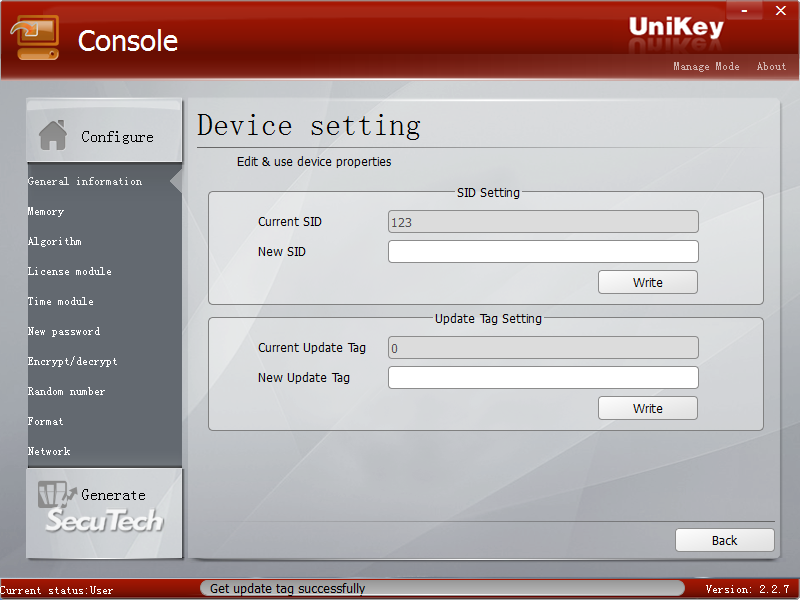Click 'Get update tag successfully' status message
The image size is (800, 600).
(x=288, y=589)
